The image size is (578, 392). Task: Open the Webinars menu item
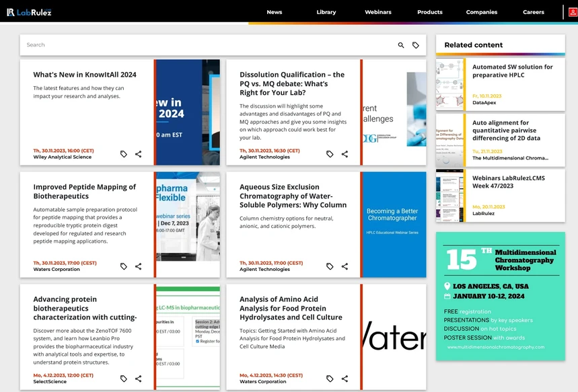click(x=378, y=12)
